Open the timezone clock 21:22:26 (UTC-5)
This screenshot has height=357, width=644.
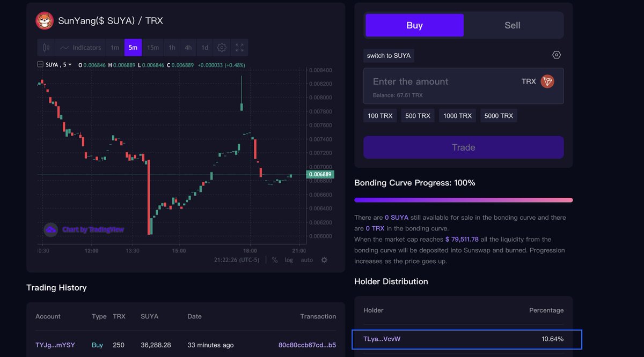tap(237, 260)
